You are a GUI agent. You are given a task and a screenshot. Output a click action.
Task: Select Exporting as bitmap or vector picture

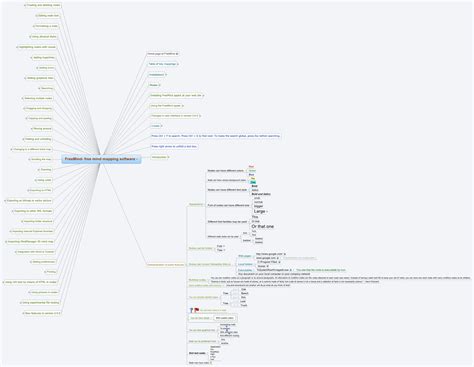pos(29,201)
